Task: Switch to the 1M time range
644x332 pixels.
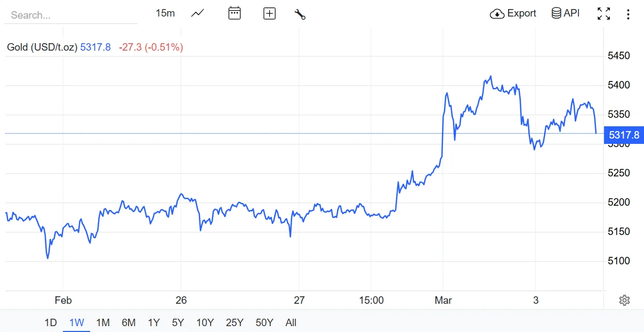Action: click(103, 322)
